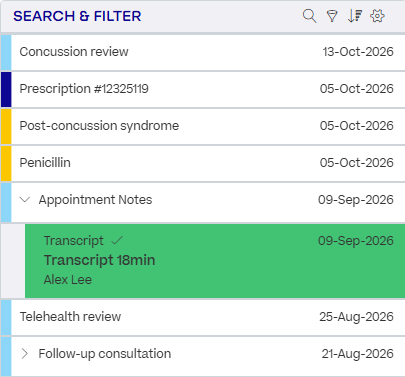Open the settings gear icon
The width and height of the screenshot is (405, 377).
[x=377, y=16]
